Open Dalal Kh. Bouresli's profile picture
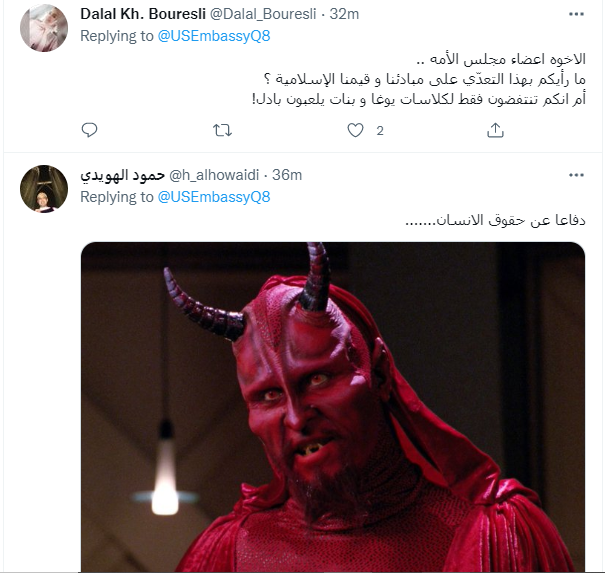The height and width of the screenshot is (573, 605). click(44, 28)
